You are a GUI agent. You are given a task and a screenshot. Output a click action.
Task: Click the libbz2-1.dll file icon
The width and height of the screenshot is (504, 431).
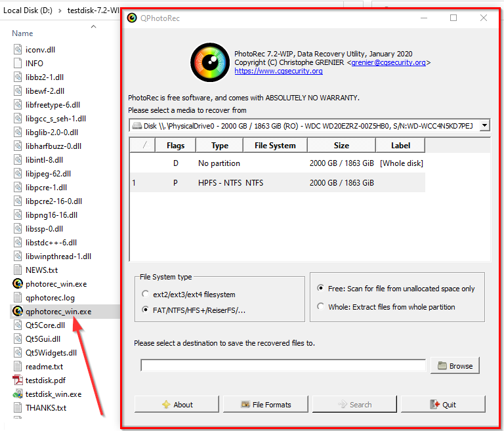pyautogui.click(x=18, y=77)
